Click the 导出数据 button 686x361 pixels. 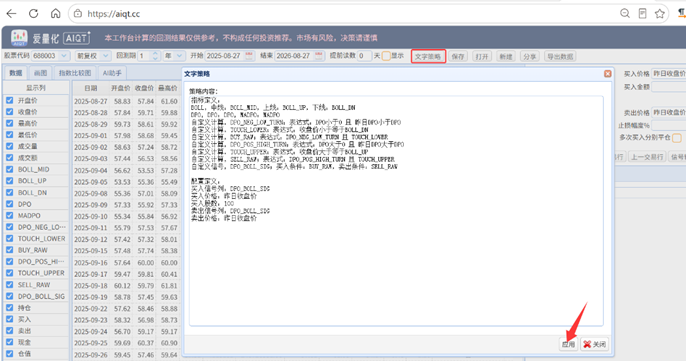[x=560, y=56]
